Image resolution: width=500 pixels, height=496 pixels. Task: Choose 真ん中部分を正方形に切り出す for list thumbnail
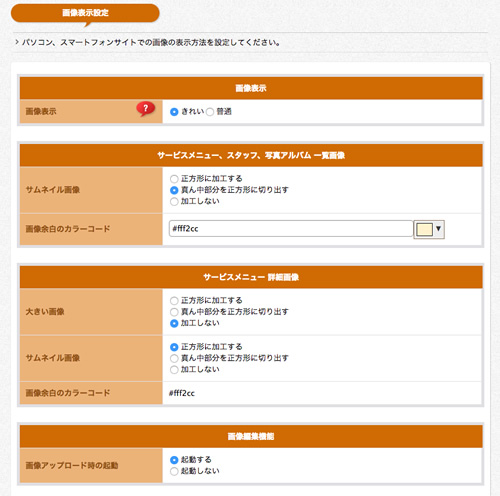(174, 190)
